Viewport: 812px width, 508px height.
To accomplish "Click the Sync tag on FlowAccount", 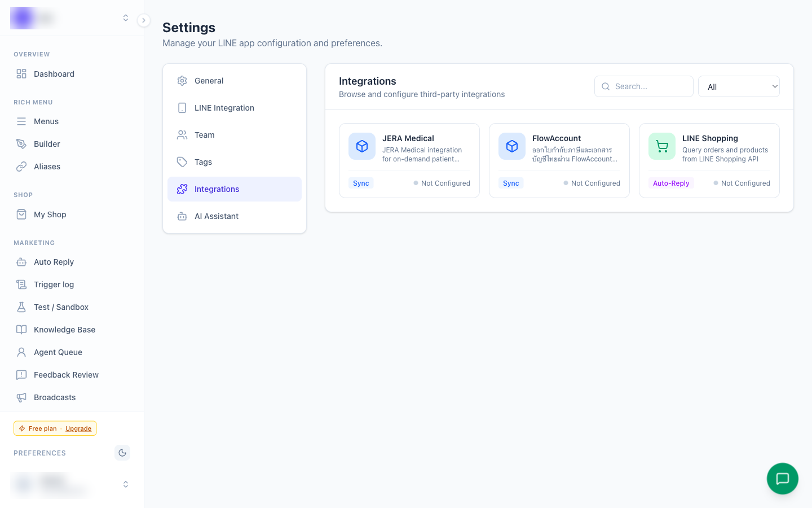I will (x=511, y=183).
